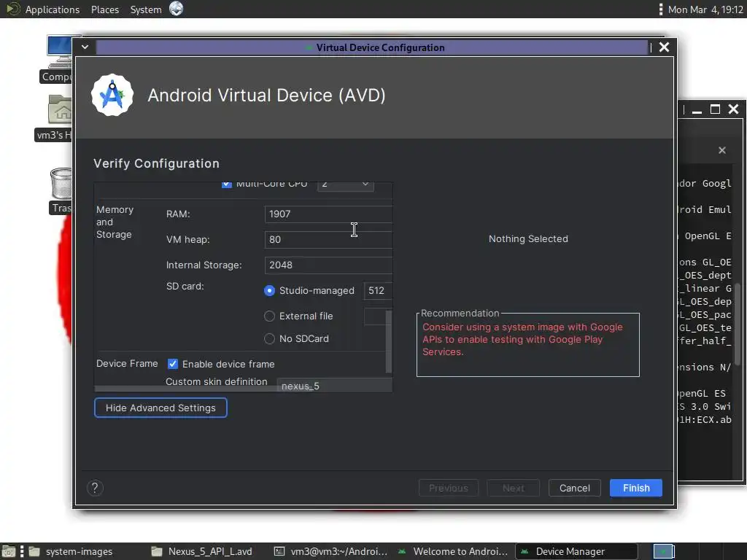Image resolution: width=747 pixels, height=560 pixels.
Task: Click the Internal Storage field showing 2048
Action: [x=328, y=265]
